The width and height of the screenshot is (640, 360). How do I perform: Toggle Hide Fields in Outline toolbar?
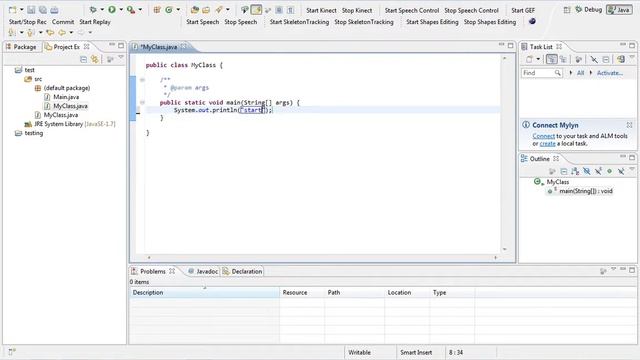[x=587, y=171]
